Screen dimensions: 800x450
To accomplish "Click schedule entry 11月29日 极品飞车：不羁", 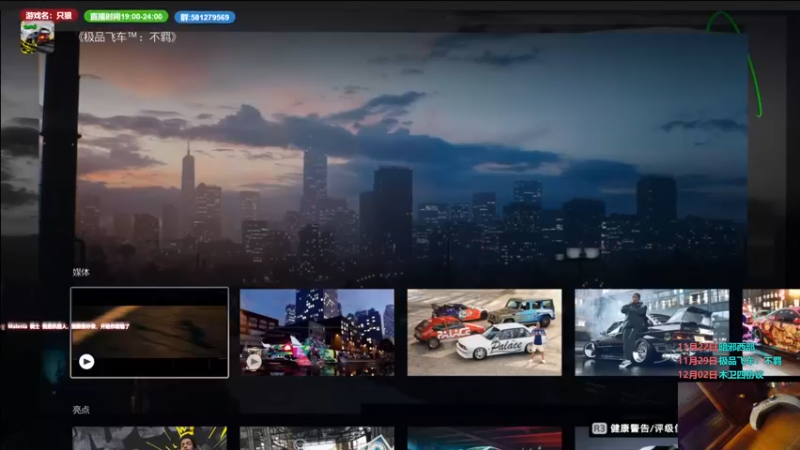I will (730, 361).
